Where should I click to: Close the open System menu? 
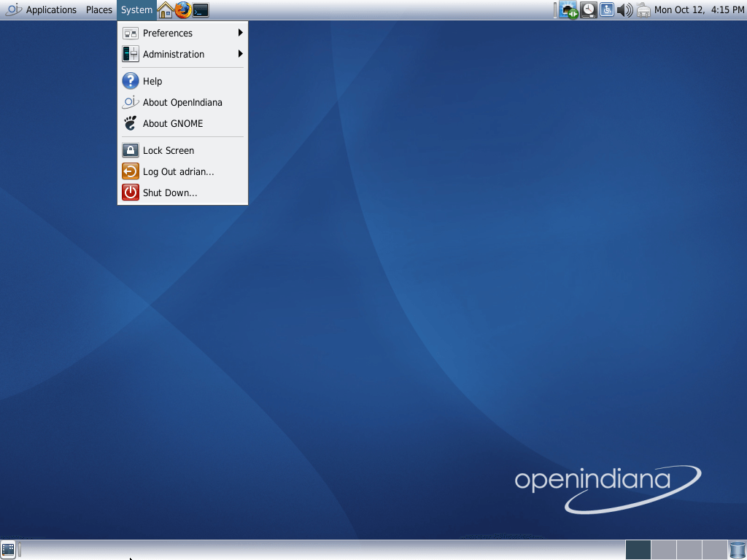click(136, 10)
